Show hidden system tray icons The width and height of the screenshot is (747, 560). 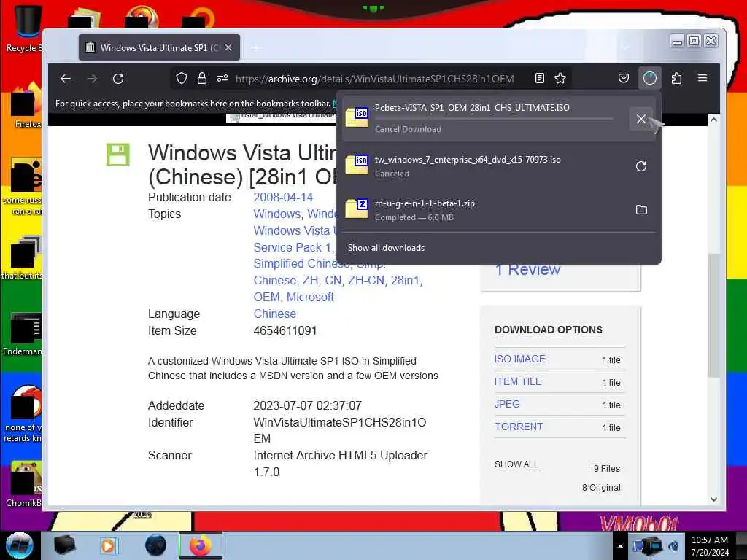click(x=620, y=546)
